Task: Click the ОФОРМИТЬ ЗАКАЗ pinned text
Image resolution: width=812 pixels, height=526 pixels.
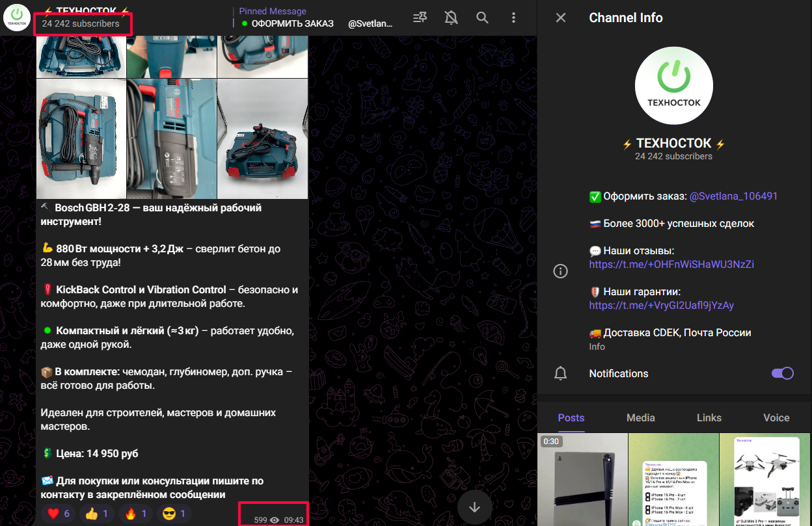Action: tap(292, 23)
